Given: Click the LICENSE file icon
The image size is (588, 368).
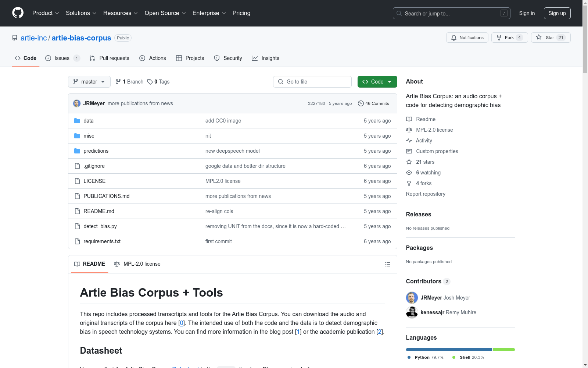Looking at the screenshot, I should [x=77, y=181].
